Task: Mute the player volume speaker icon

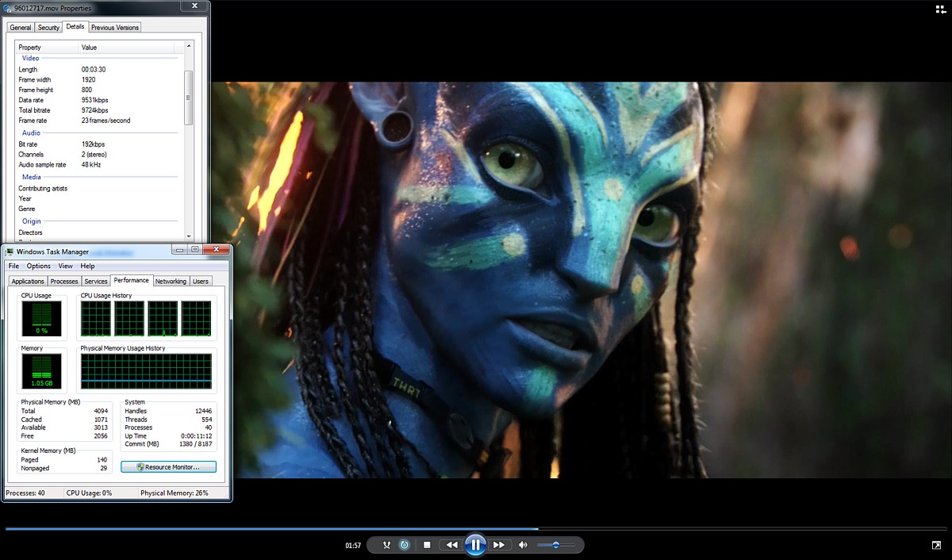Action: pos(523,545)
